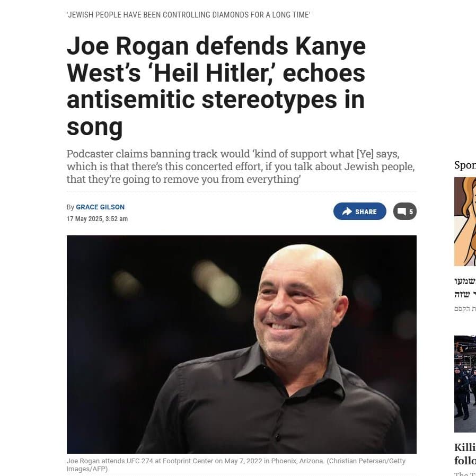Click the kicker line about controlling diamonds
This screenshot has height=476, width=476.
tap(188, 15)
